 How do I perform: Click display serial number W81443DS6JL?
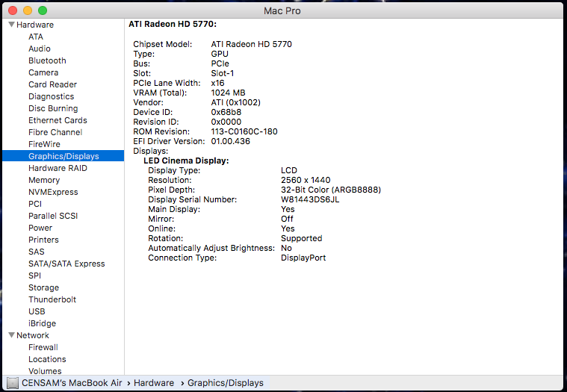(310, 199)
